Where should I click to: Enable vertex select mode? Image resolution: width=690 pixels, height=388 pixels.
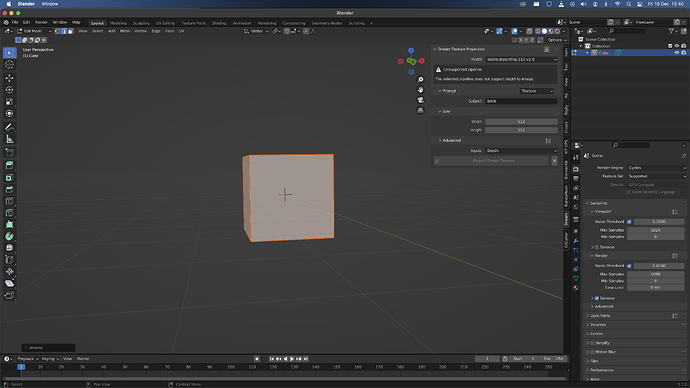pos(57,31)
